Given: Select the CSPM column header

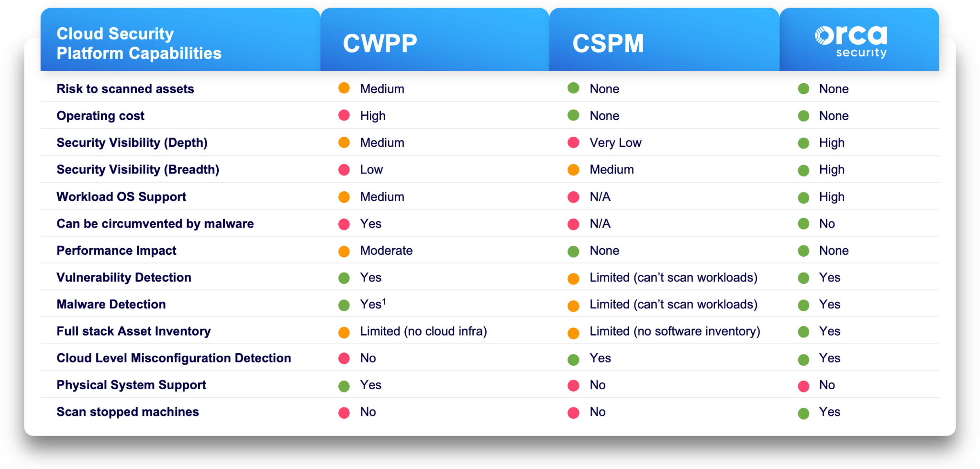Looking at the screenshot, I should pos(608,44).
